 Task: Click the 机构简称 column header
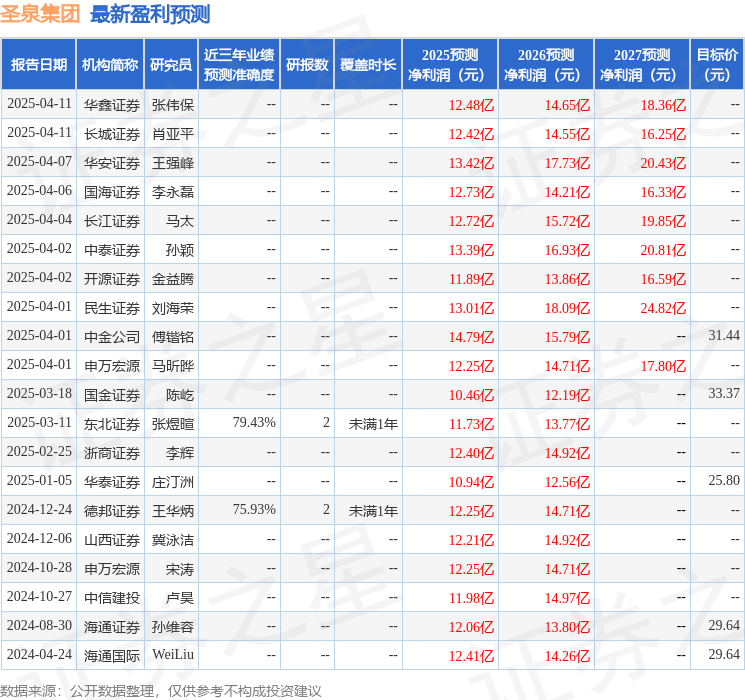coord(110,65)
